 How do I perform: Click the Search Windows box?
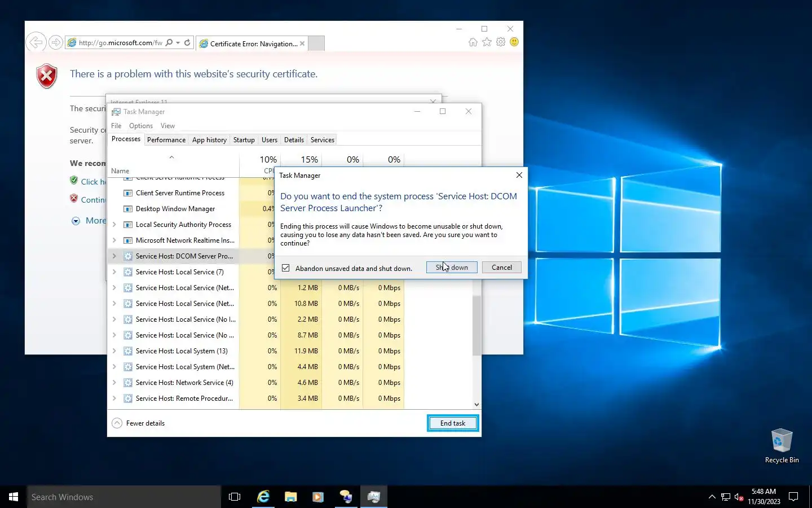coord(124,497)
